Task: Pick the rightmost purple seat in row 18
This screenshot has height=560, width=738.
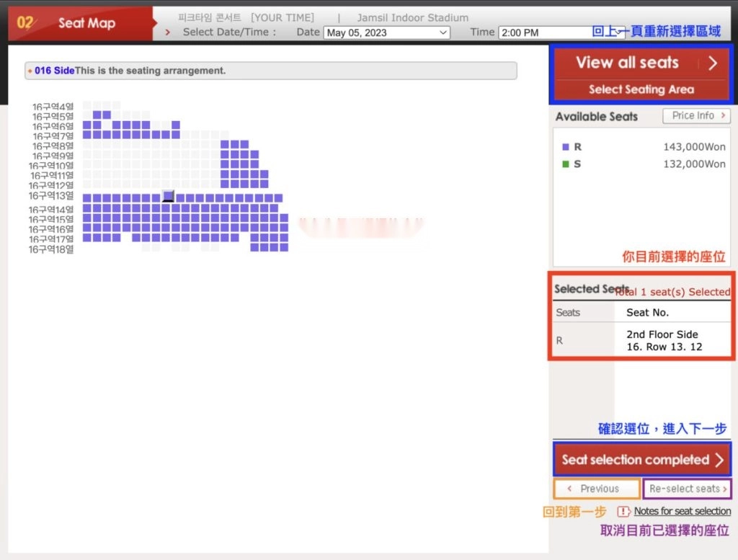Action: coord(284,247)
